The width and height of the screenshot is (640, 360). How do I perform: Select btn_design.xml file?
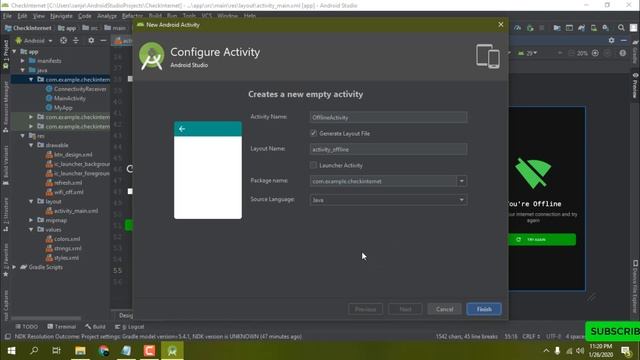(69, 155)
